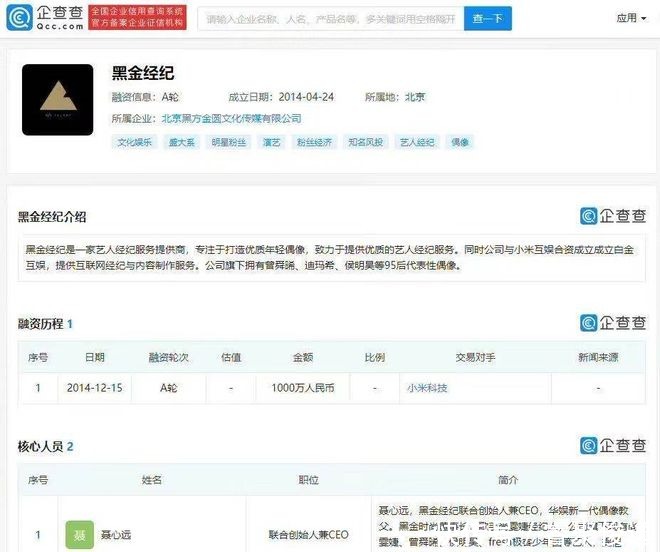Click the 比例 column header
Image resolution: width=660 pixels, height=552 pixels.
point(375,357)
